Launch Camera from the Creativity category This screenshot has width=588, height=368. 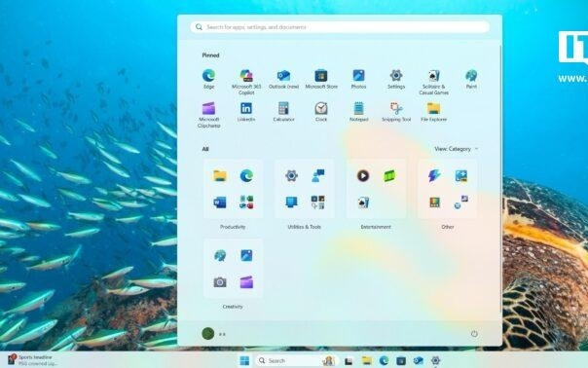(220, 282)
